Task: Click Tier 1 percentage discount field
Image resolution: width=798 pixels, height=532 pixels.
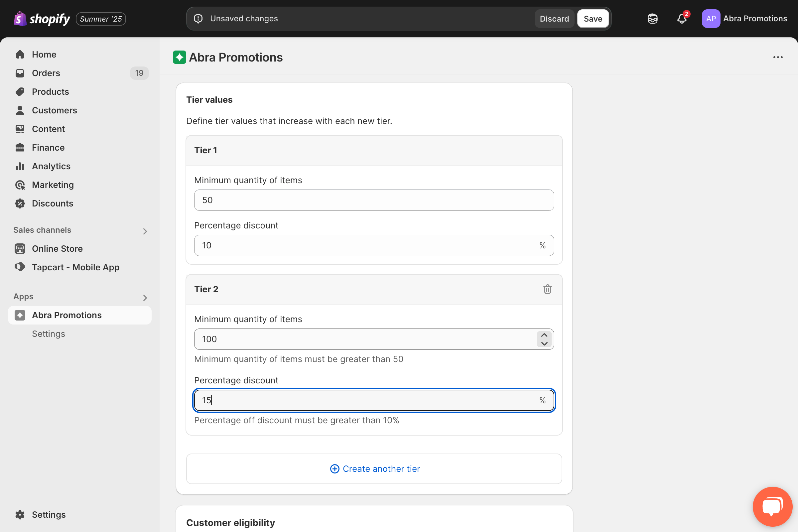Action: click(374, 245)
